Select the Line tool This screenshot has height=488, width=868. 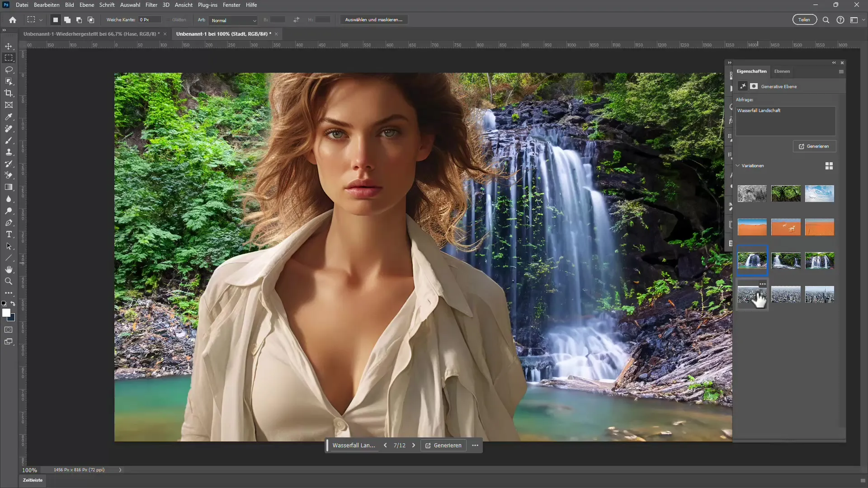[9, 258]
